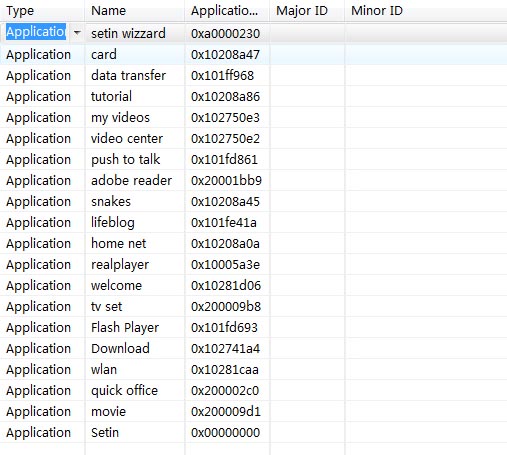Click UID value 0x101fd693

pyautogui.click(x=224, y=327)
